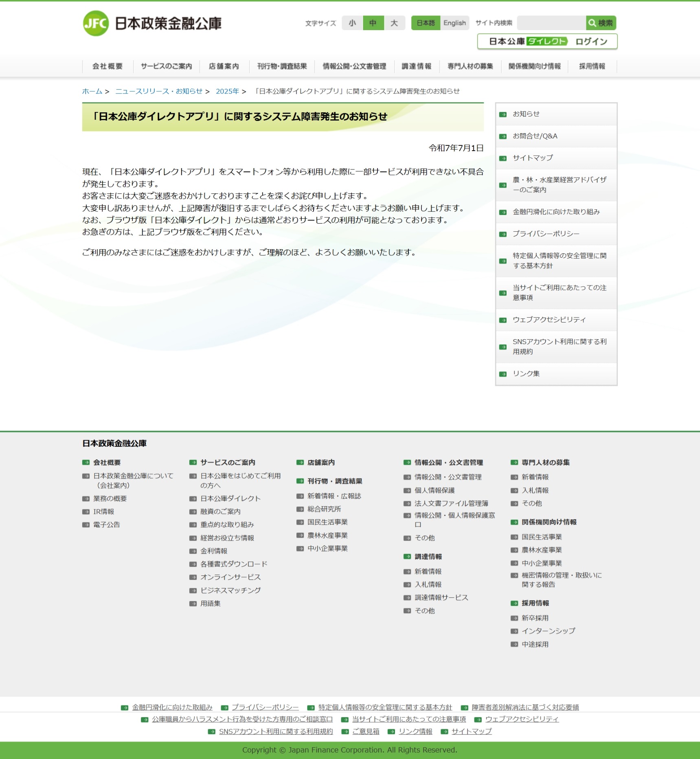Click the green 検索 search button
This screenshot has width=700, height=759.
tap(601, 23)
